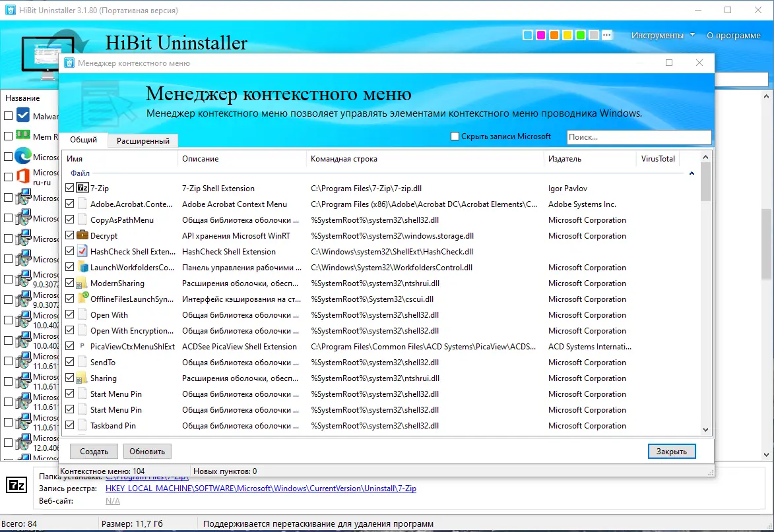Viewport: 774px width, 532px height.
Task: Click the Mem Reduct icon in main list
Action: 22,134
